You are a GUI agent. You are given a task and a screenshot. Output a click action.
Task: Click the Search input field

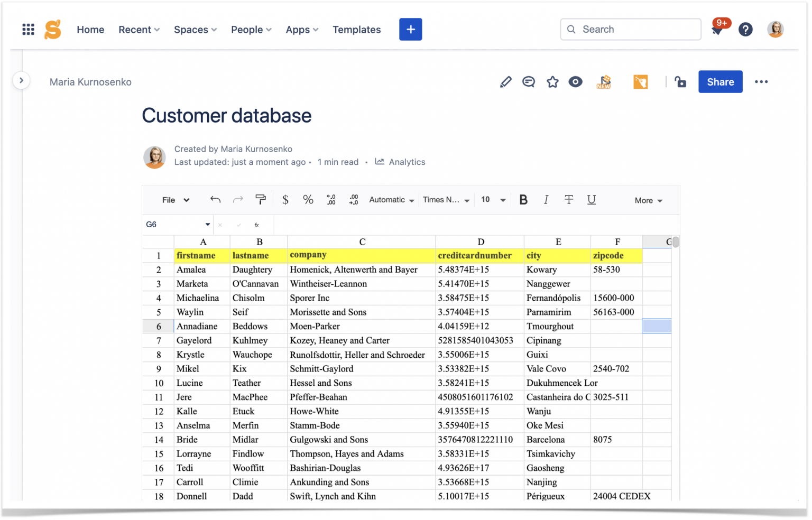(x=630, y=29)
